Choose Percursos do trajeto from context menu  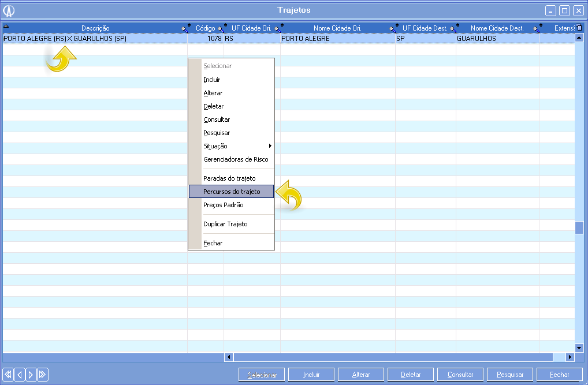(x=232, y=192)
